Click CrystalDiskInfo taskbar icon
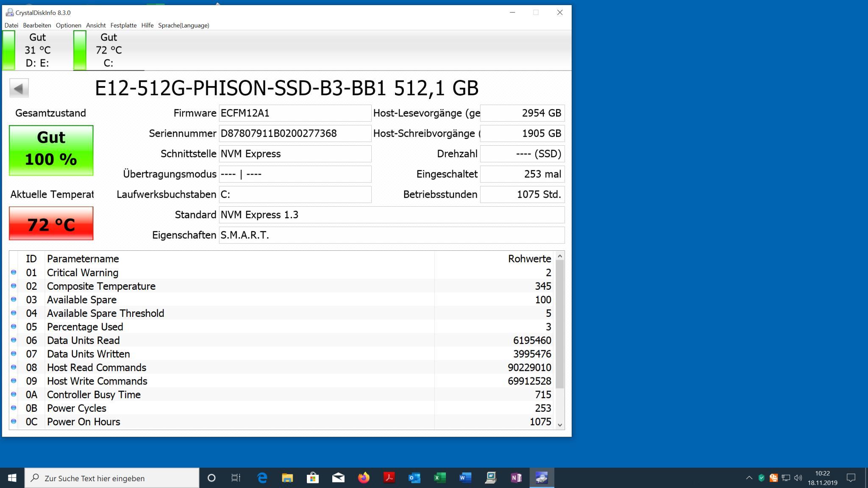The image size is (868, 488). [542, 478]
